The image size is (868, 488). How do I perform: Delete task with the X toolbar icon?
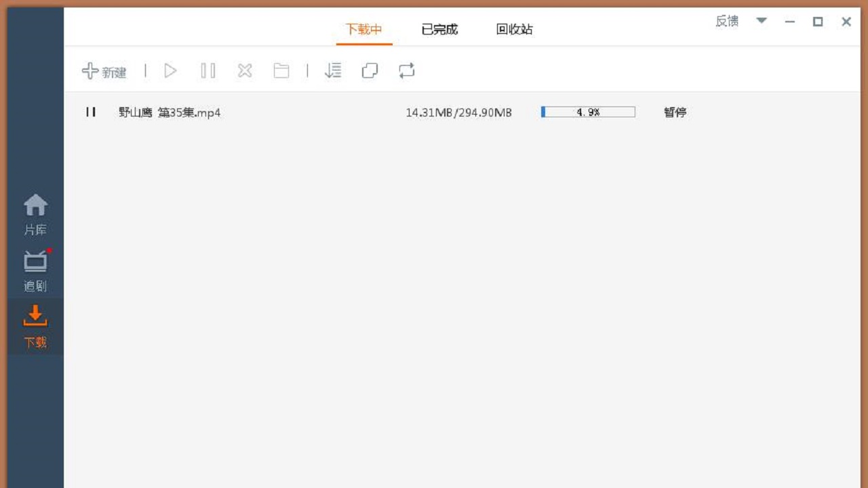tap(245, 70)
